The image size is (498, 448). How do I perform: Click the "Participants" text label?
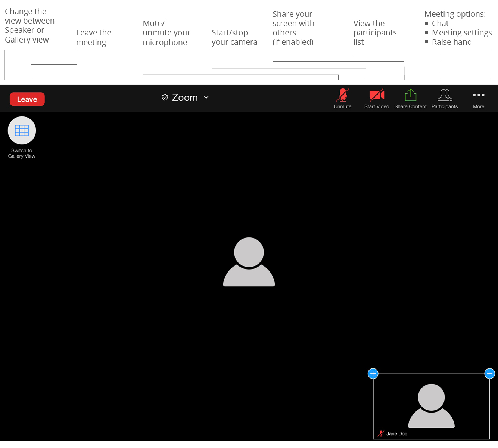point(445,107)
